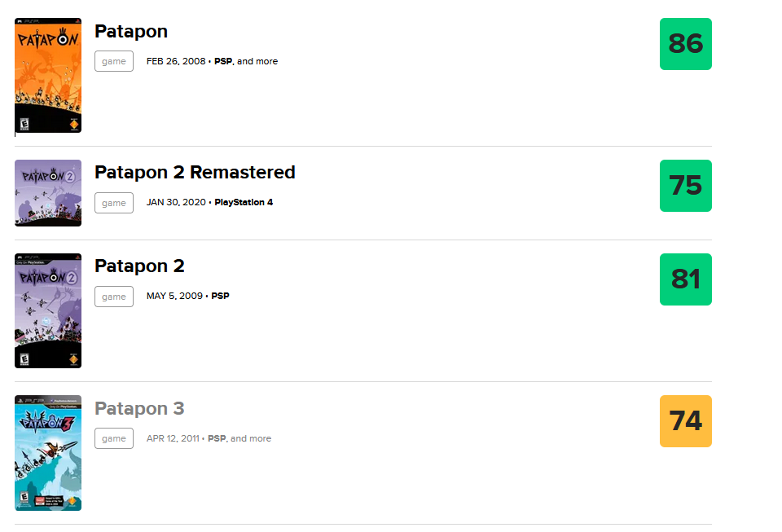The width and height of the screenshot is (782, 532).
Task: Select the PSP, and more label for Patapon 3
Action: pos(239,438)
